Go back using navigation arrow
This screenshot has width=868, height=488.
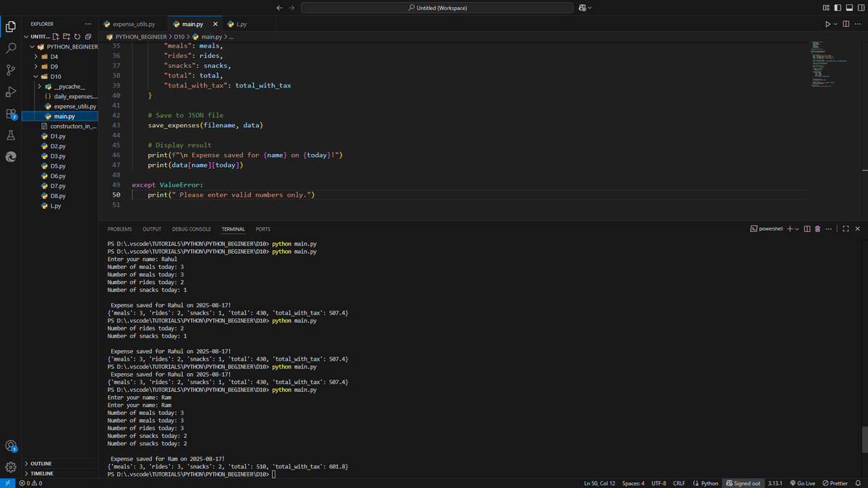point(279,8)
